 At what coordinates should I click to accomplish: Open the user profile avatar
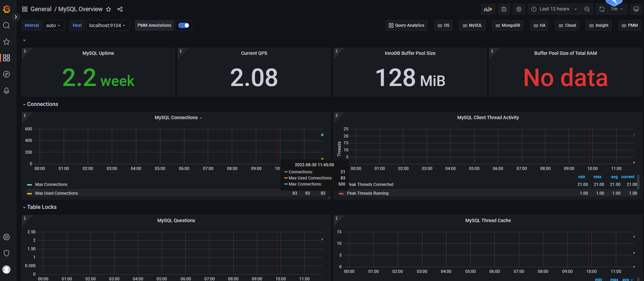(6, 269)
